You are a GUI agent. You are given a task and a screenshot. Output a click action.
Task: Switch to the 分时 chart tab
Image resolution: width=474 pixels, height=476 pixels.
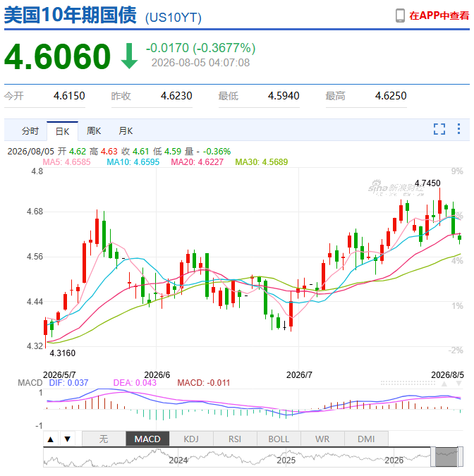pos(30,131)
